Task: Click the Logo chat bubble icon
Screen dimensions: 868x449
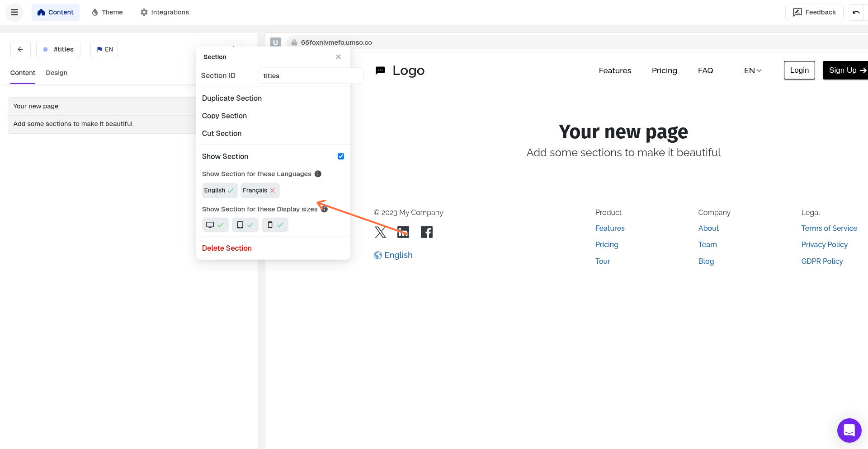Action: [x=380, y=70]
